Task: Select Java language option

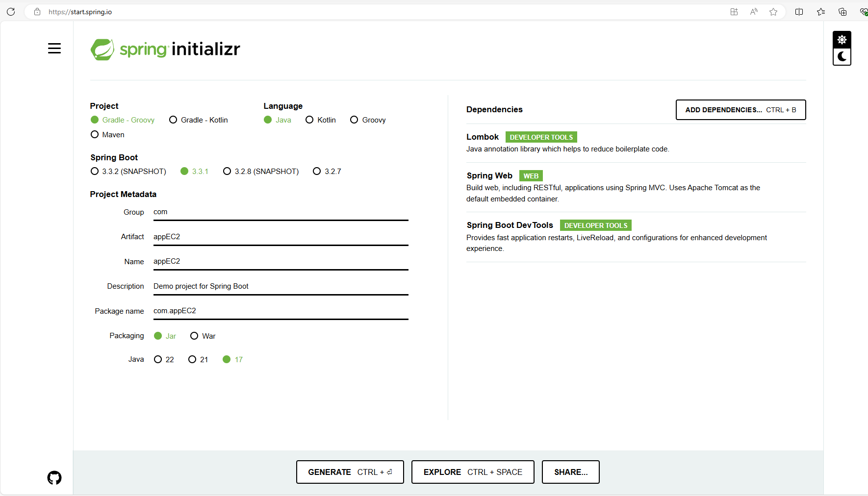Action: pyautogui.click(x=278, y=120)
